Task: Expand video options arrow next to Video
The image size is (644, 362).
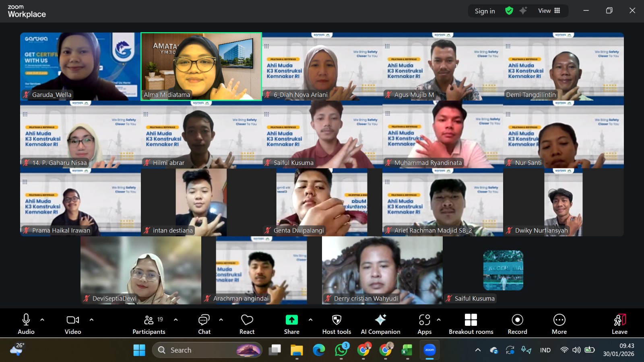Action: pyautogui.click(x=91, y=320)
